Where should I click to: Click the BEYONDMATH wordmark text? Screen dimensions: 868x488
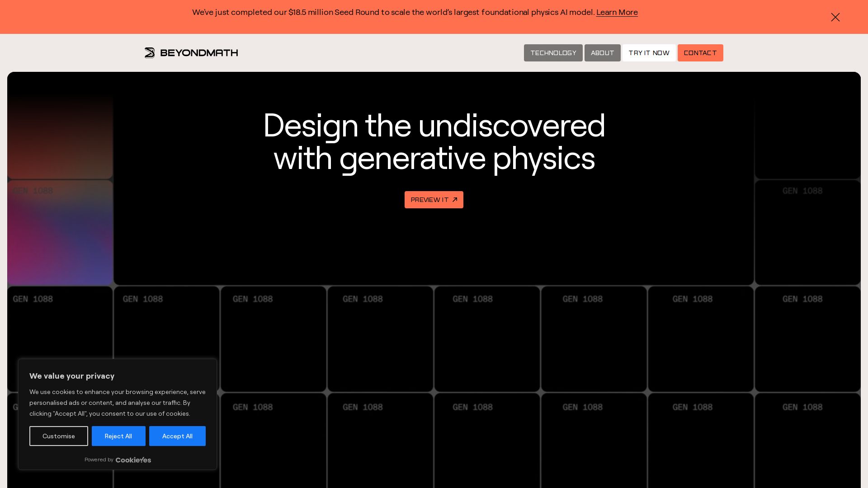coord(199,53)
